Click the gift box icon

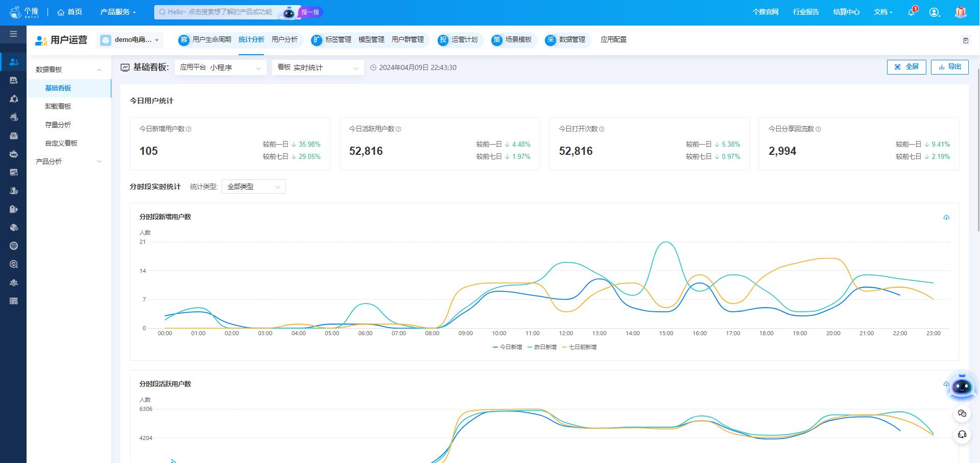pos(961,12)
